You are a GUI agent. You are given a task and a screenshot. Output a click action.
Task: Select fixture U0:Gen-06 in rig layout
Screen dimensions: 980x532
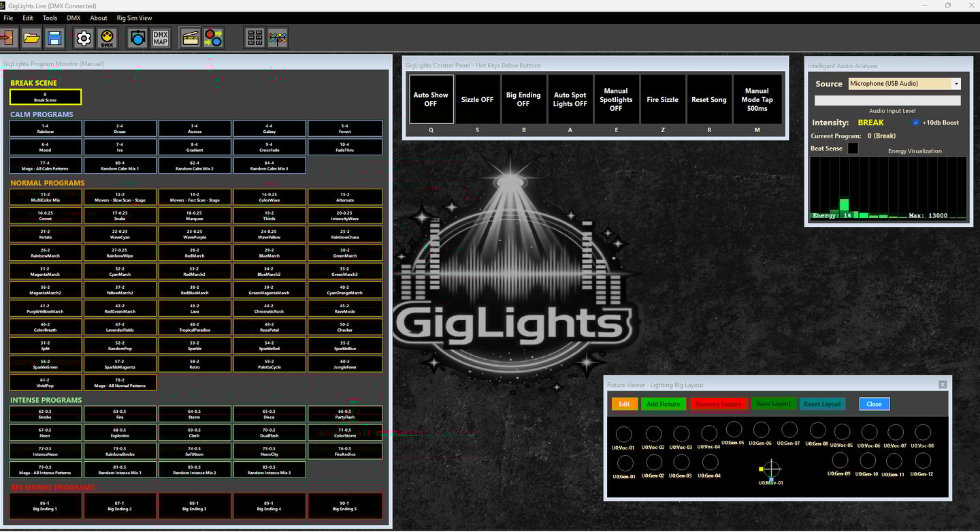click(x=762, y=429)
